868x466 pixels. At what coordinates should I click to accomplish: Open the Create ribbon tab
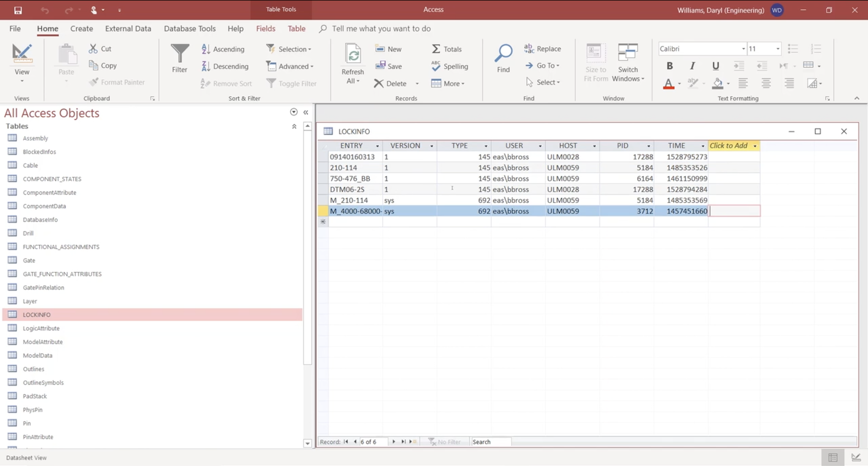[x=81, y=28]
